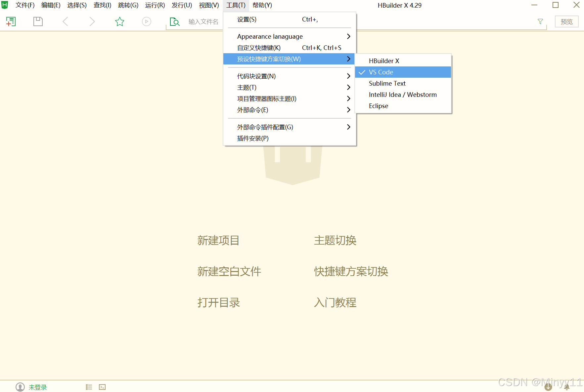This screenshot has width=584, height=392.
Task: Expand the 代码块设置(N) submenu
Action: 289,76
